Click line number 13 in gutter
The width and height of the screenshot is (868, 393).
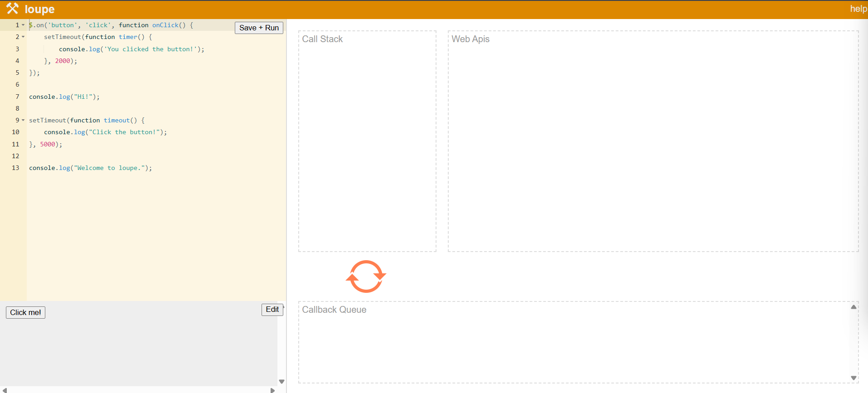click(x=15, y=168)
